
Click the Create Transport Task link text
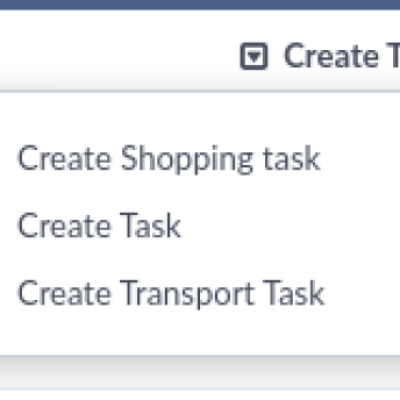coord(171,294)
